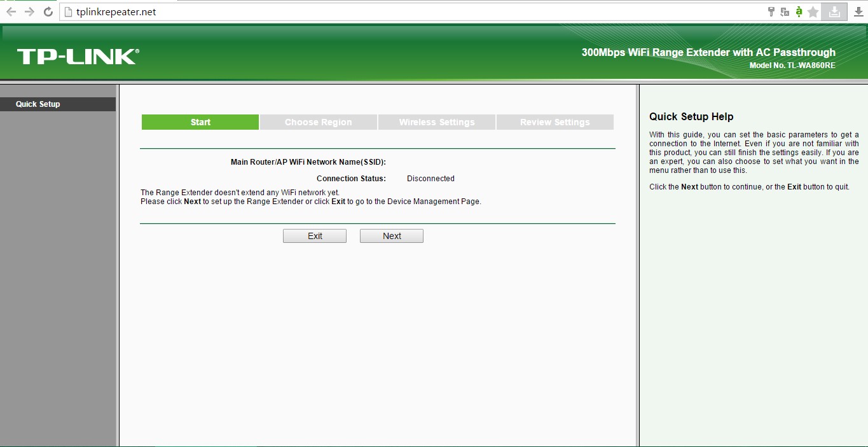Open saved passwords via the key icon

pyautogui.click(x=771, y=11)
